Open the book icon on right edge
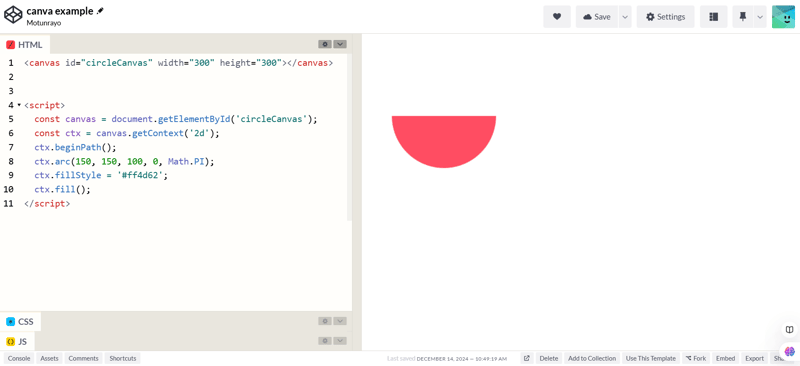 [789, 329]
